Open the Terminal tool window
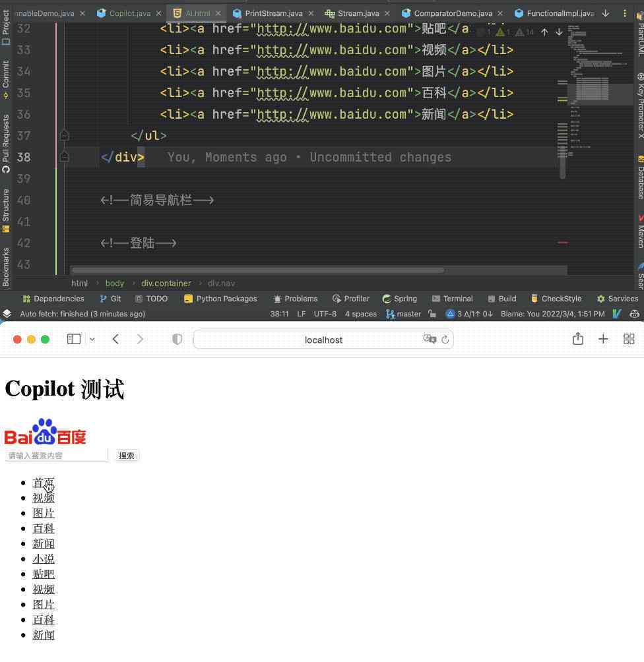 pos(452,299)
